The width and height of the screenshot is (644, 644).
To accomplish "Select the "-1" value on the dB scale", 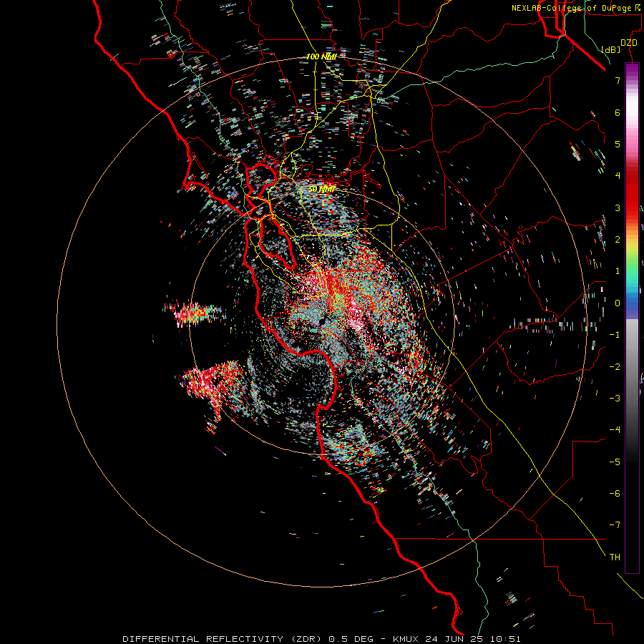I will tap(615, 335).
